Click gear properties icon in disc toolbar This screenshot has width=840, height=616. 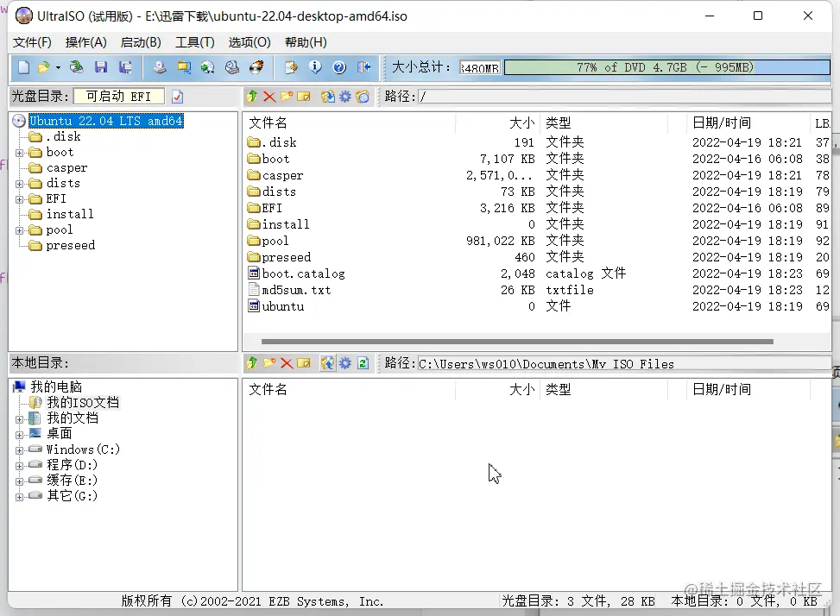[345, 97]
